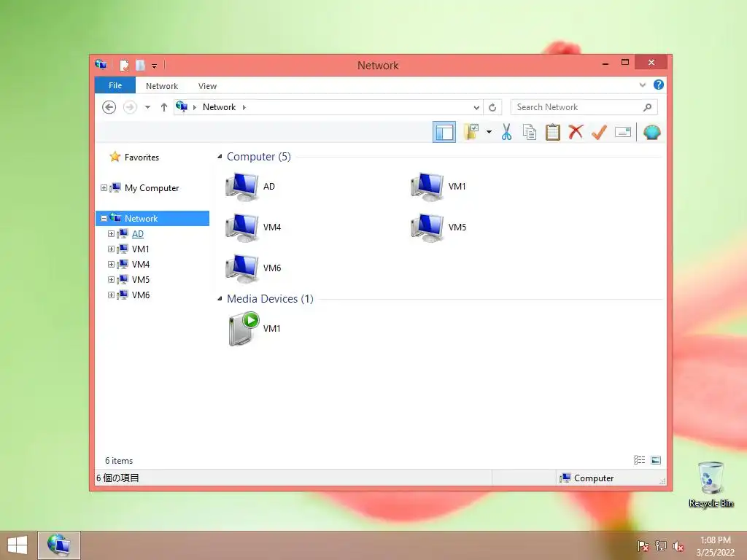Click into the Search Network field
Viewport: 747px width, 560px height.
click(x=584, y=107)
